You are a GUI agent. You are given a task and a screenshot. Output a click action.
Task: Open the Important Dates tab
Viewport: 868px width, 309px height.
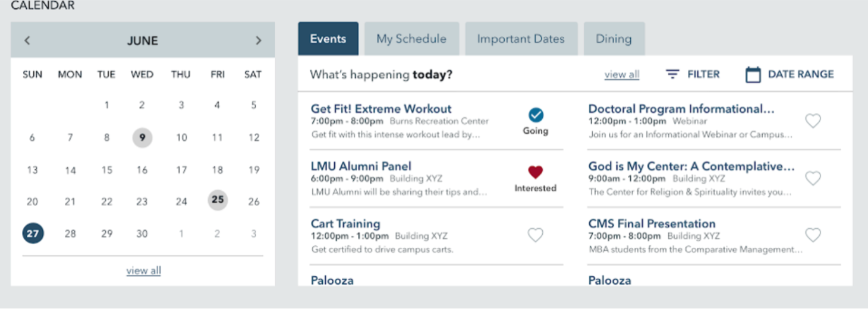[521, 39]
